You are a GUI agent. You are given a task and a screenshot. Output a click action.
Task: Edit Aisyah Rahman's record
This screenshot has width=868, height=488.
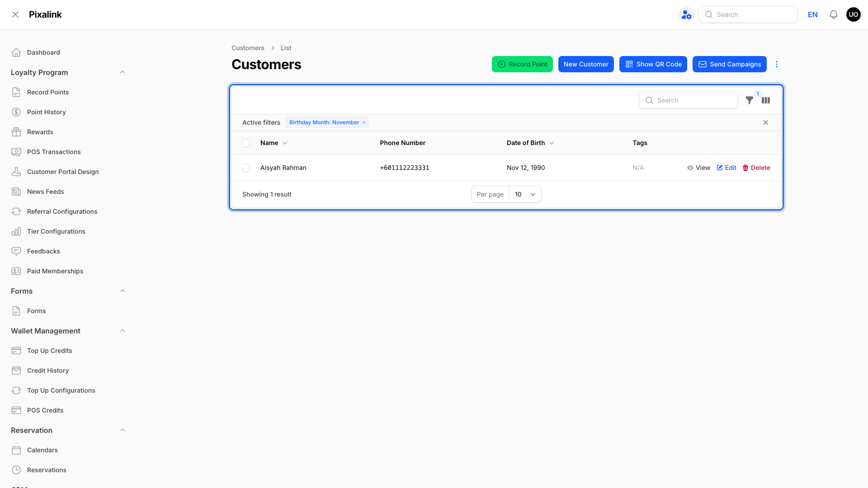[x=726, y=168]
